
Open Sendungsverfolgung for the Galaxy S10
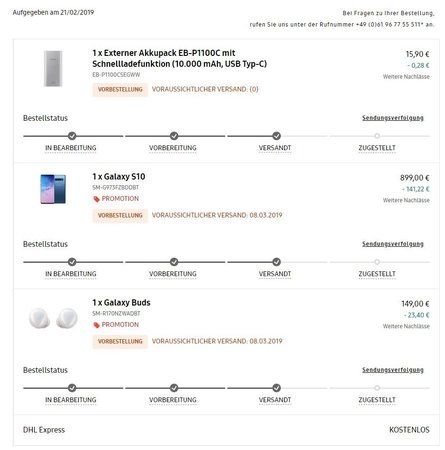(x=393, y=244)
